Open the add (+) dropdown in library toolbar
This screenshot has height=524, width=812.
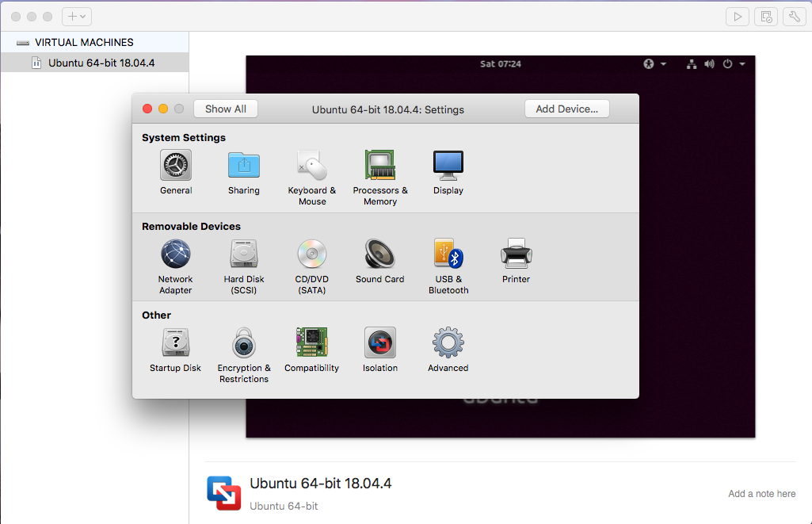tap(77, 17)
